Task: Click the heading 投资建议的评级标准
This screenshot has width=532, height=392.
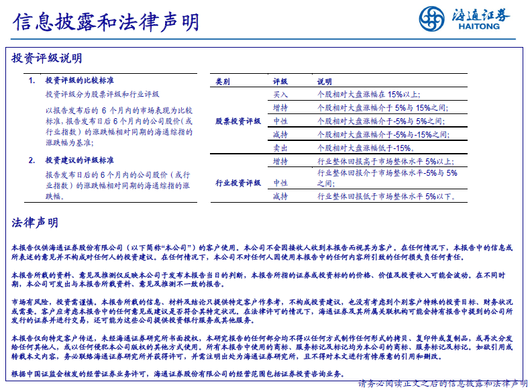Action: [x=80, y=160]
